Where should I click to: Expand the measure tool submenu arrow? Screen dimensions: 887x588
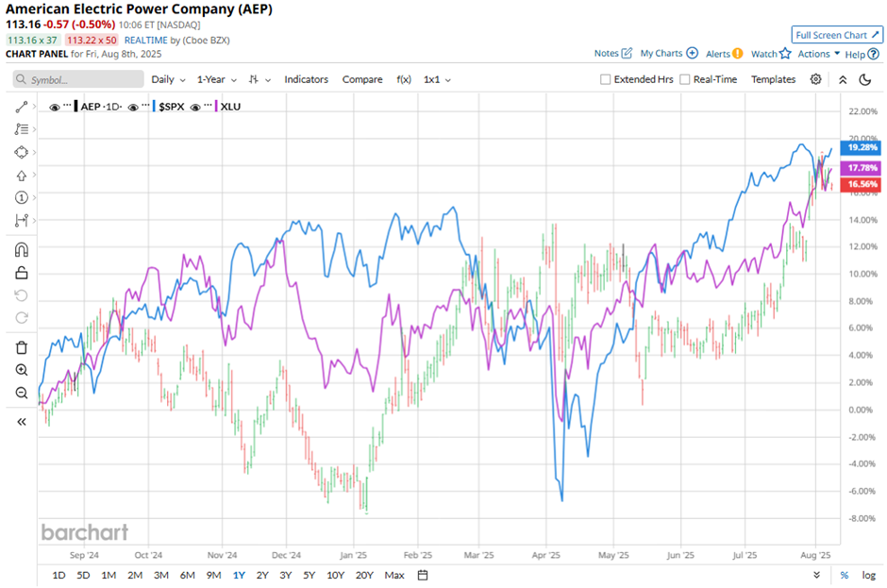pos(35,220)
